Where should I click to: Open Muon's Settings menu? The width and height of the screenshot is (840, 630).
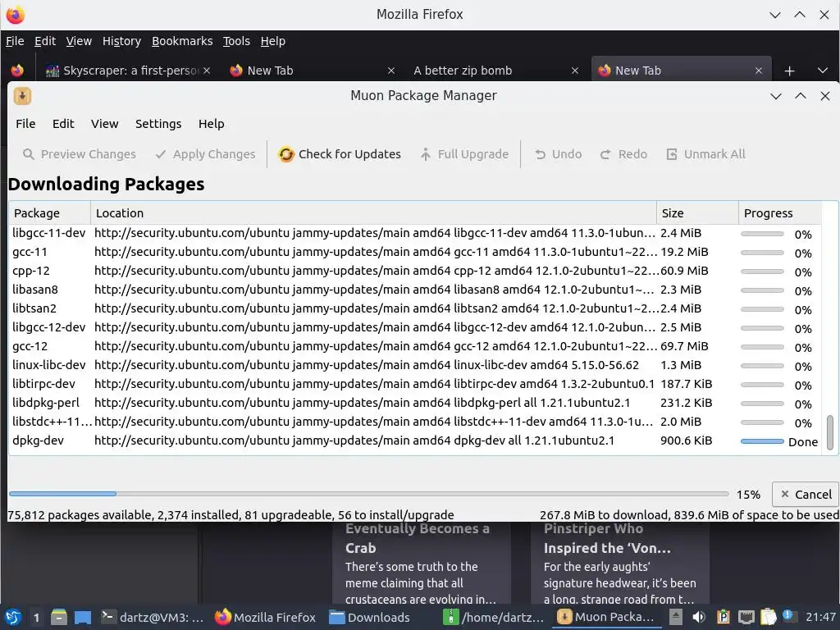point(158,124)
